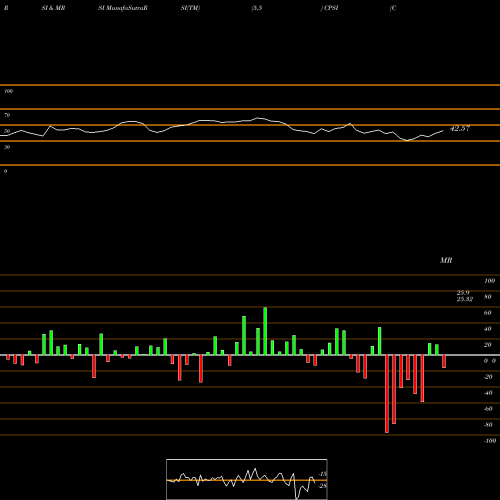
Task: Click the -15 value in mini chart
Action: [322, 474]
